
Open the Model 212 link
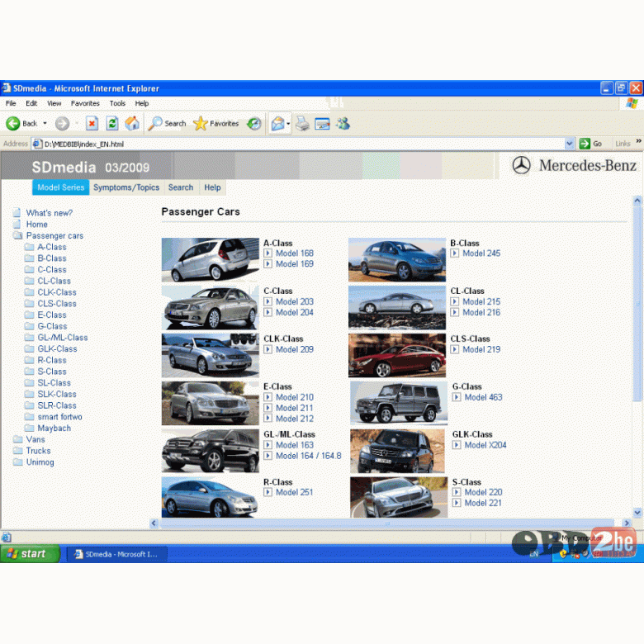point(295,419)
